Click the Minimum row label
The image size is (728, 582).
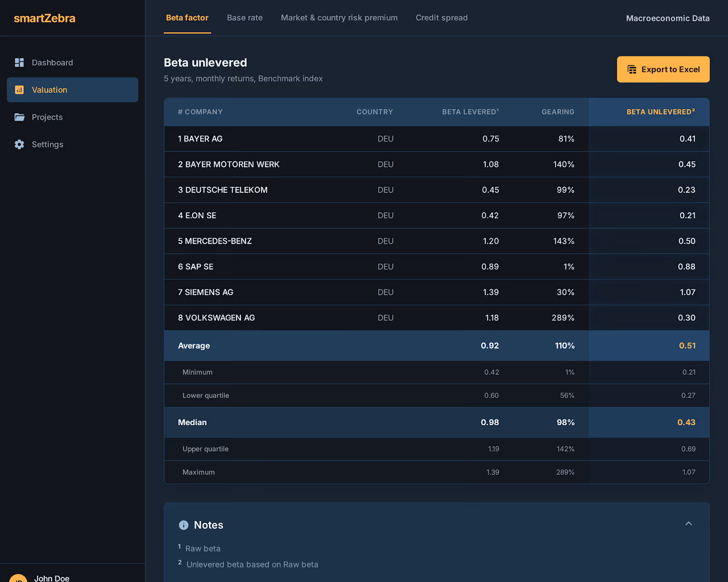pyautogui.click(x=197, y=372)
